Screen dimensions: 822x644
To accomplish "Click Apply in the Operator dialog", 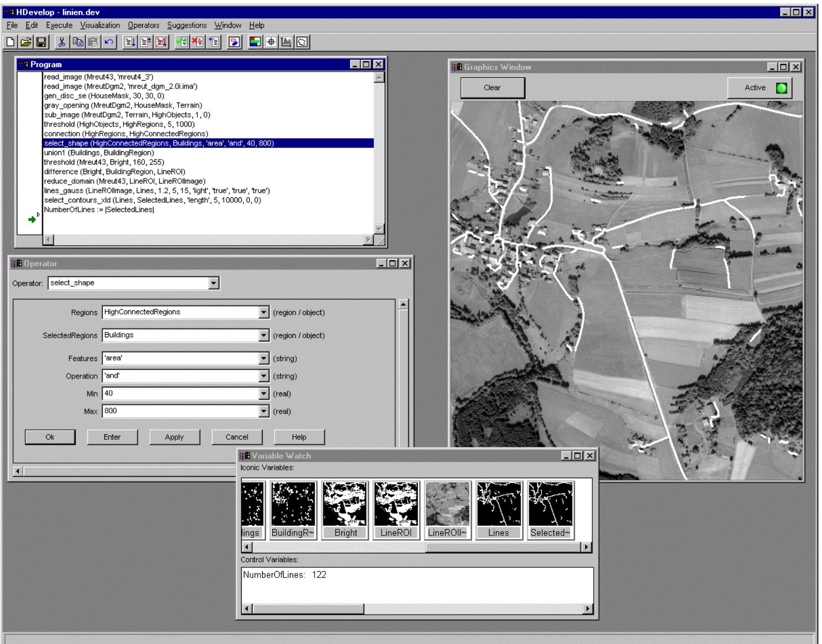I will pos(176,437).
